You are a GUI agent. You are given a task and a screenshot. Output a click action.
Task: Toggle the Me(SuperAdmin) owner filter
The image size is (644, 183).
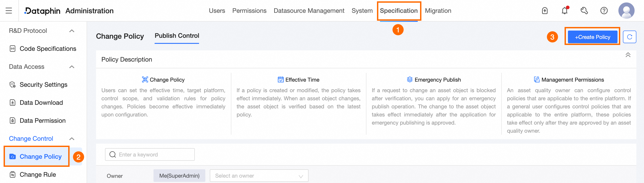click(x=179, y=176)
